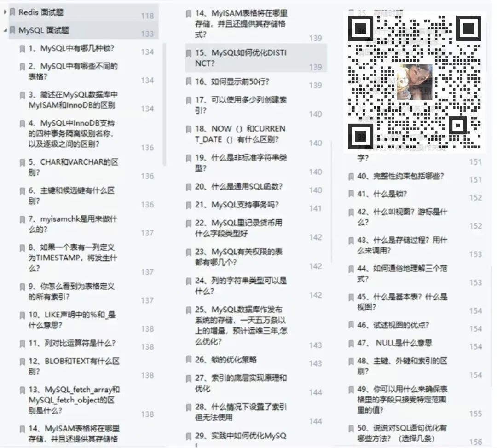Image resolution: width=497 pixels, height=448 pixels.
Task: Click bookmark icon for 13、MySQL_fetch_array entry
Action: point(22,390)
